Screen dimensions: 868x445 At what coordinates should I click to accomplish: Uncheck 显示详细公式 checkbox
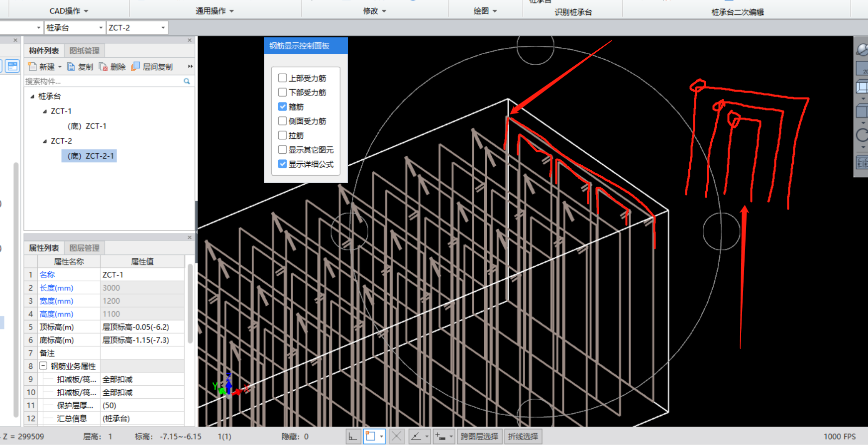pyautogui.click(x=282, y=164)
